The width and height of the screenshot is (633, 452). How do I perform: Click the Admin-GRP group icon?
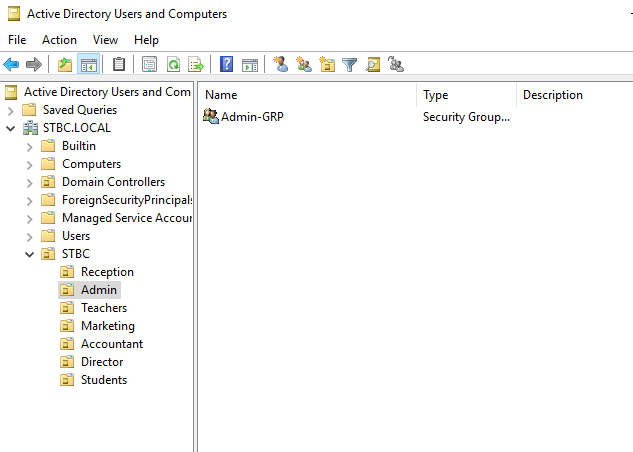click(x=210, y=116)
